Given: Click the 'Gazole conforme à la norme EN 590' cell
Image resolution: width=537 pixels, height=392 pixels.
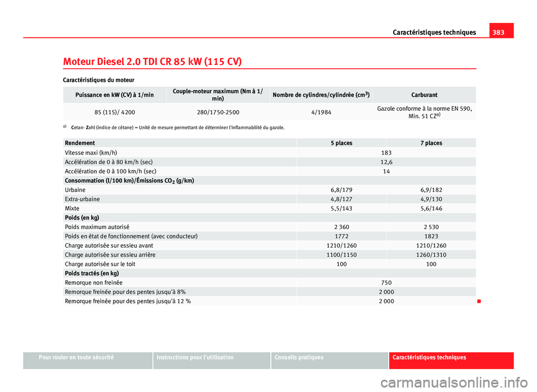Looking at the screenshot, I should tap(425, 112).
